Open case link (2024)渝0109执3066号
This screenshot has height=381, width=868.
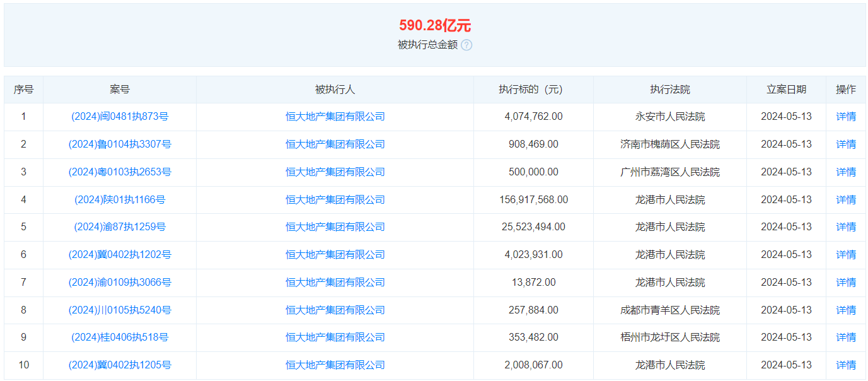click(x=120, y=283)
